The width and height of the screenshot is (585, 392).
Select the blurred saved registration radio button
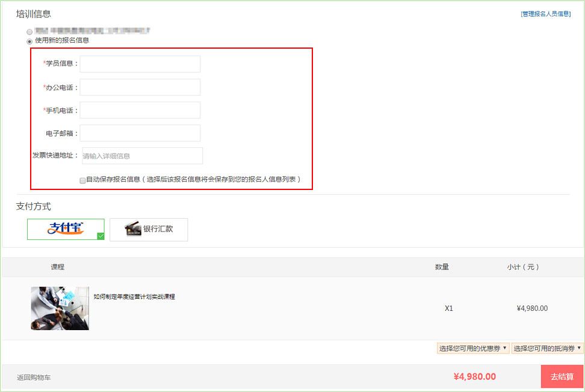(29, 31)
